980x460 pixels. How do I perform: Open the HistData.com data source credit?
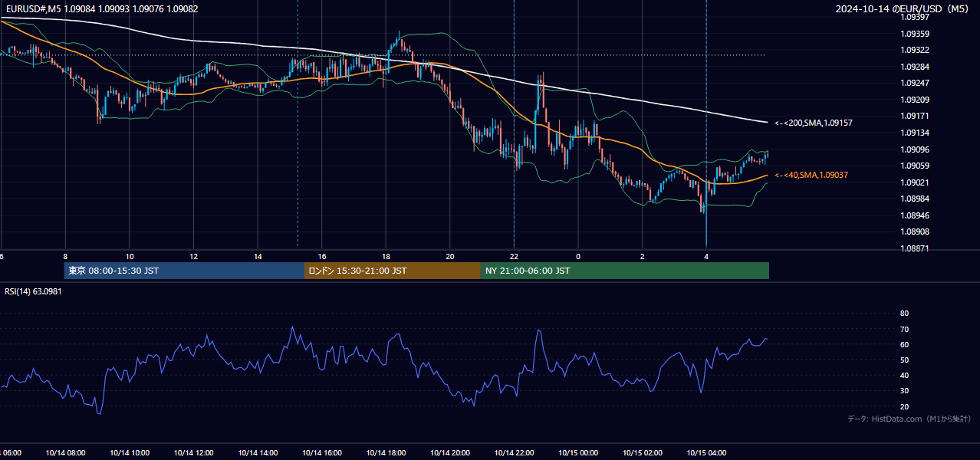(x=909, y=419)
